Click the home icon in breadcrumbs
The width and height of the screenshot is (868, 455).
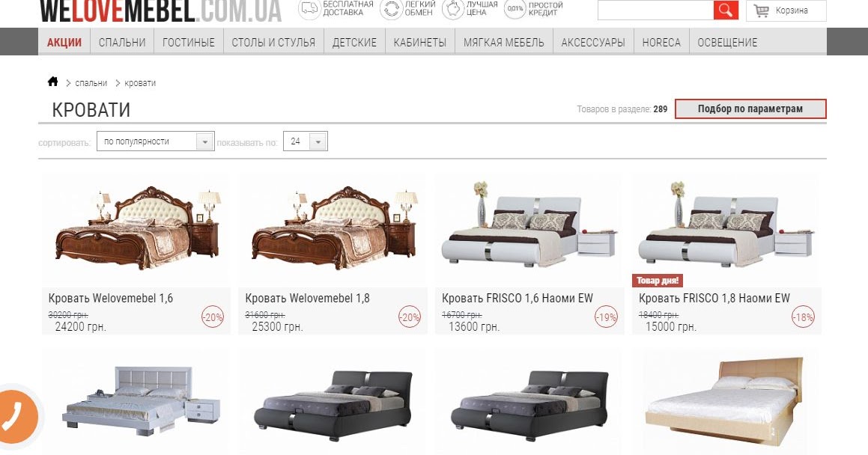(x=52, y=82)
